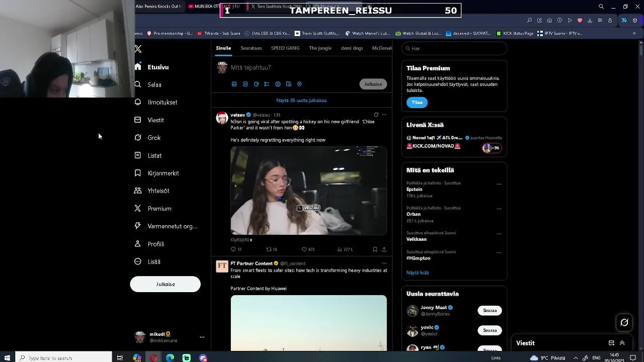Open Varmennetut org page
644x362 pixels.
[166, 226]
